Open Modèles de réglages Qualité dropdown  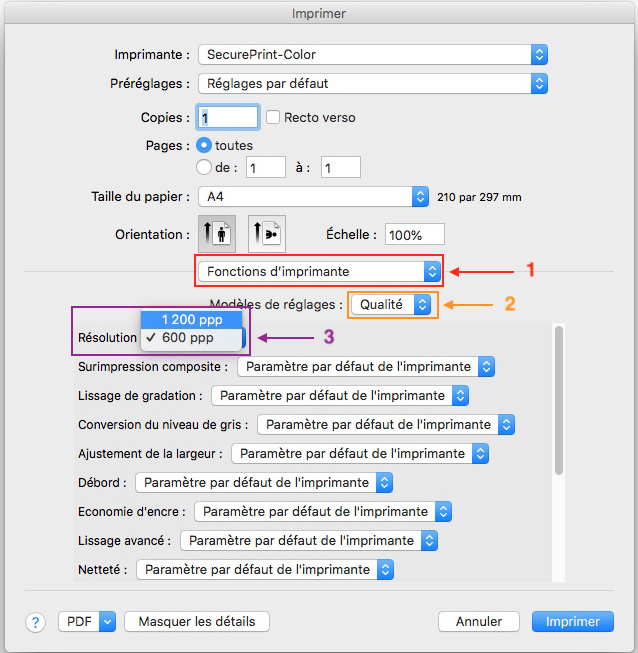pos(394,304)
